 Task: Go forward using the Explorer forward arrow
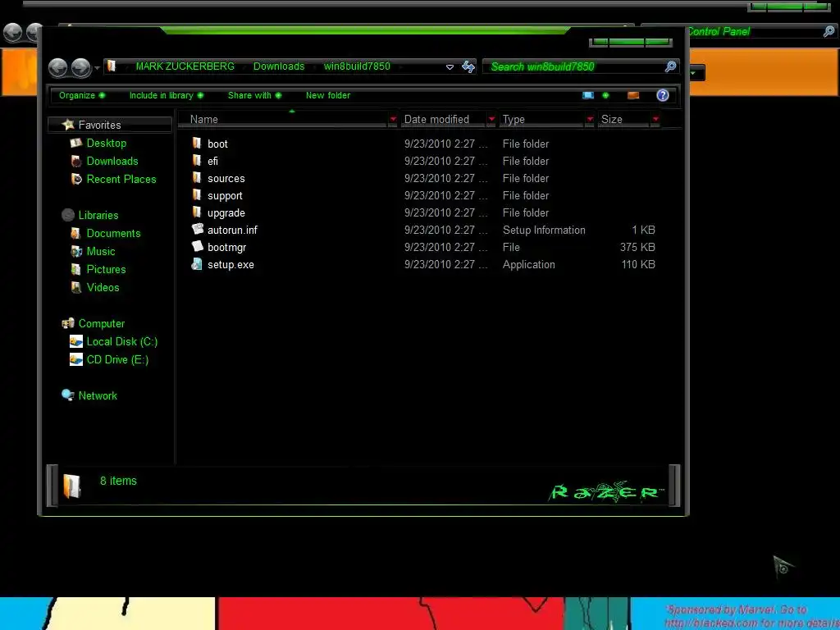(81, 67)
